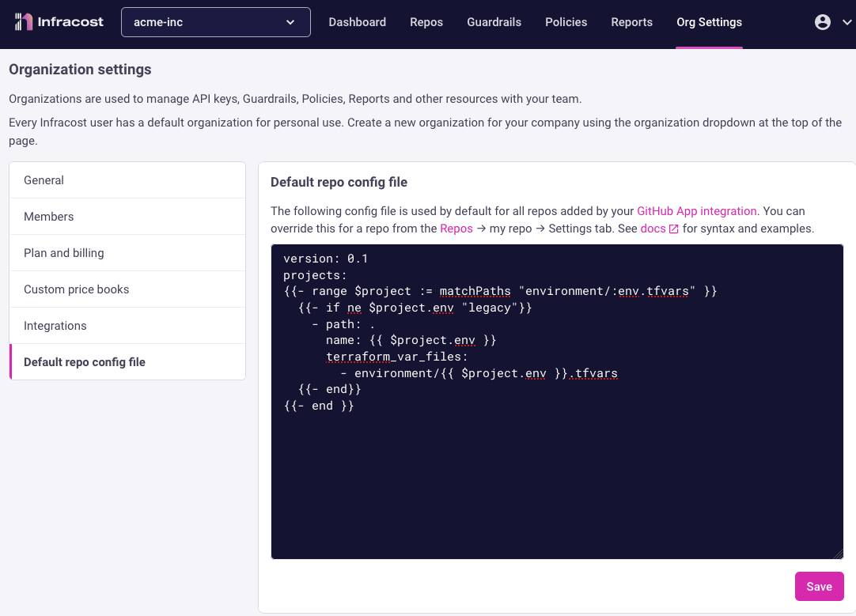
Task: Go to Integrations settings section
Action: [x=127, y=326]
